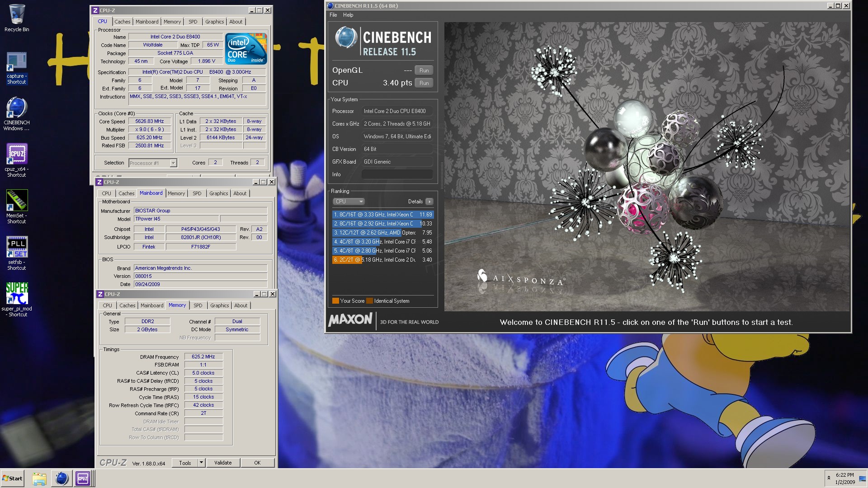Select SPD tab in the Mainboard CPU-Z window
868x488 pixels.
[x=197, y=193]
